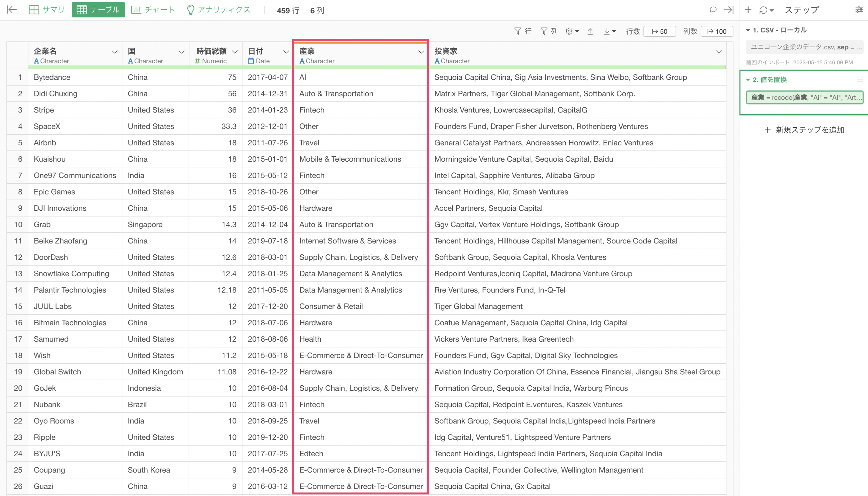Image resolution: width=868 pixels, height=496 pixels.
Task: Open the download arrow dropdown
Action: coord(609,31)
